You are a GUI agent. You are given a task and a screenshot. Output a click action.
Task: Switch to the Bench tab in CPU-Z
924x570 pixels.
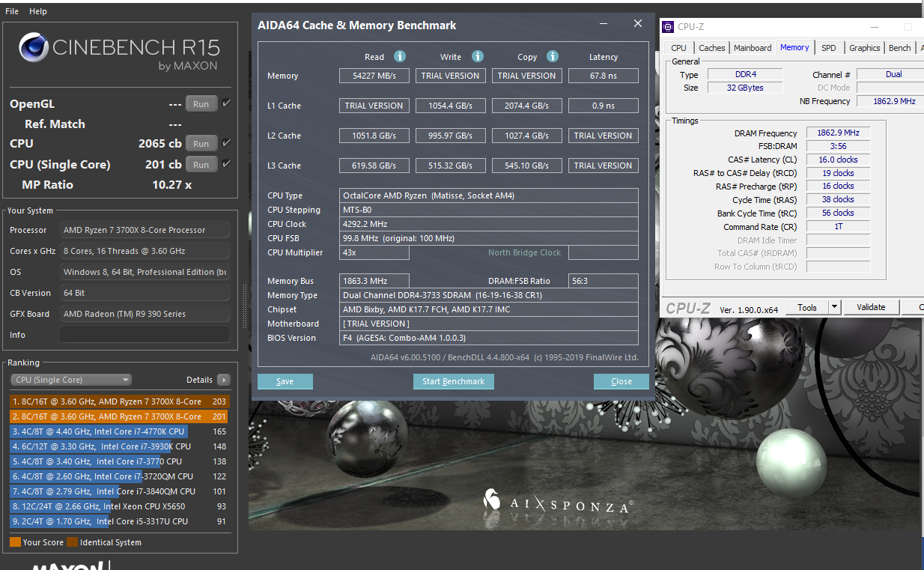(899, 48)
